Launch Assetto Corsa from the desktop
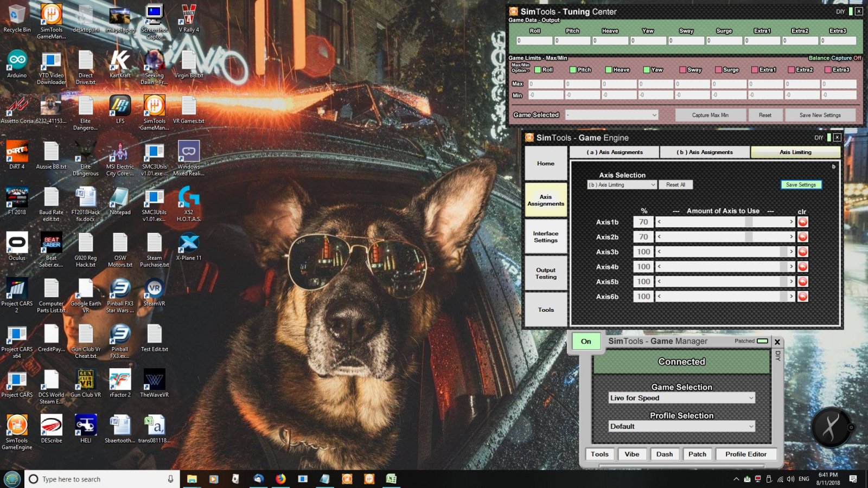The image size is (868, 488). pyautogui.click(x=17, y=110)
